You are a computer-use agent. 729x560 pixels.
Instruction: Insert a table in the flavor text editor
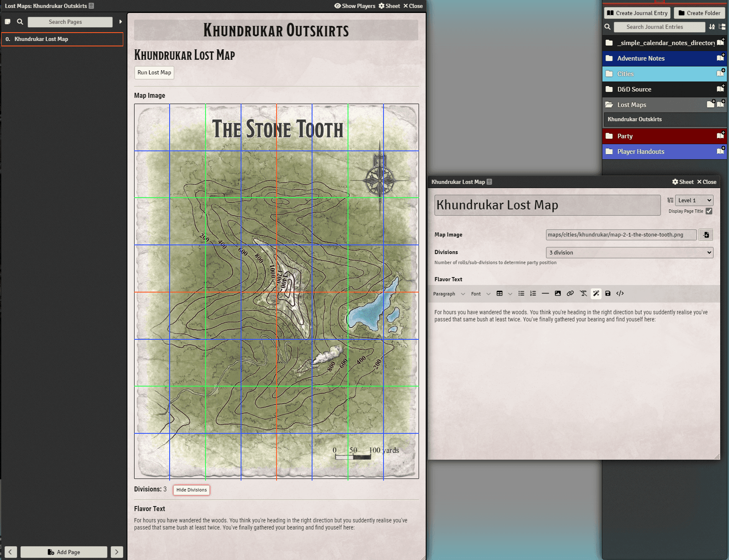coord(500,293)
